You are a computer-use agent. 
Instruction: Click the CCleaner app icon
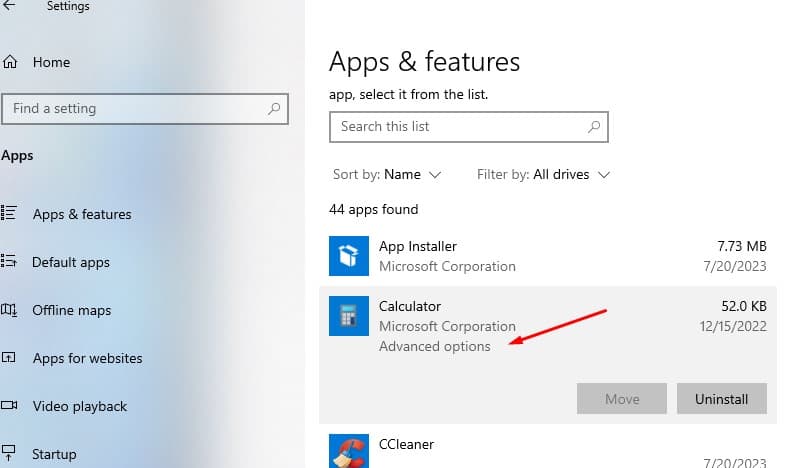[x=349, y=451]
